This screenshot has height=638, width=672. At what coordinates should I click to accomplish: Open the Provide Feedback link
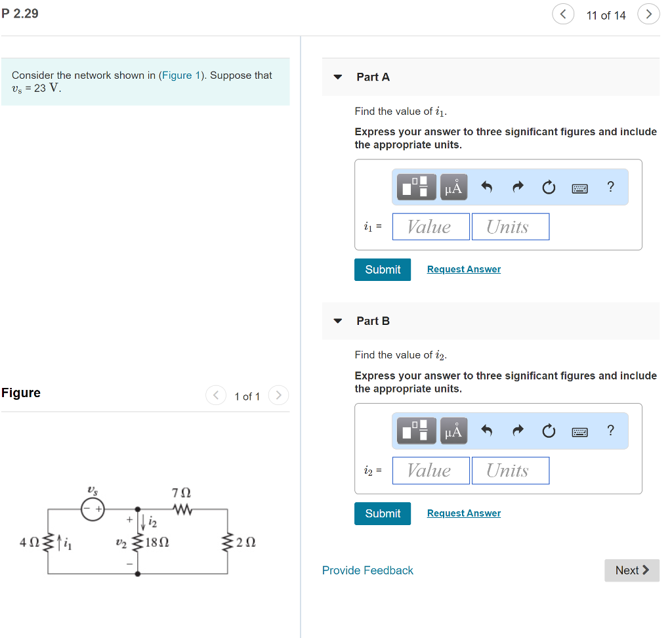click(367, 570)
